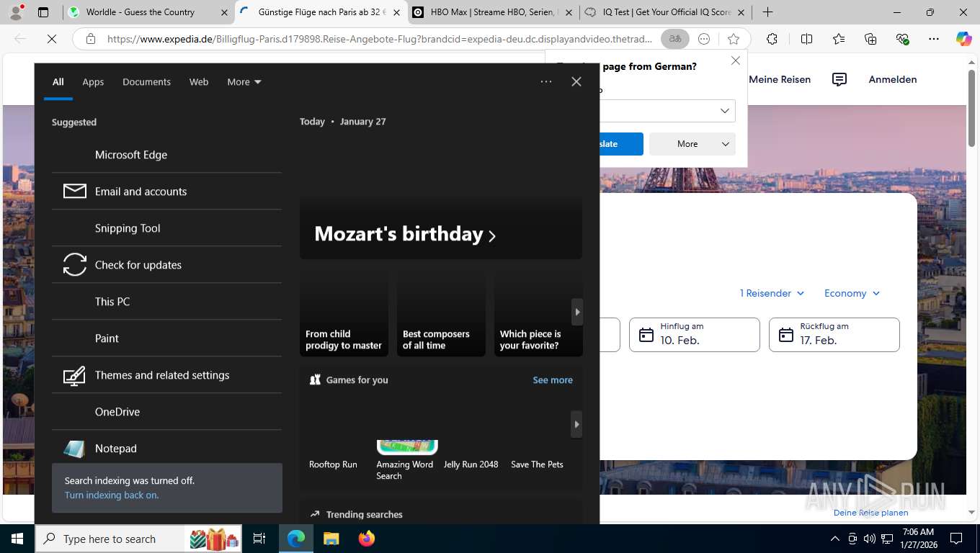Click Anmelden on Expedia

[x=893, y=80]
